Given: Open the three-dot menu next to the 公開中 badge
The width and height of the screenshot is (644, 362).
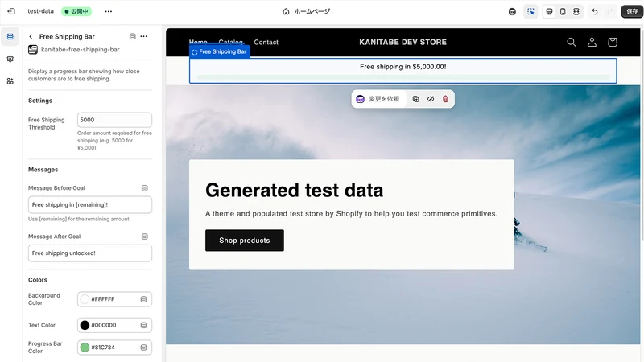Looking at the screenshot, I should pos(109,11).
